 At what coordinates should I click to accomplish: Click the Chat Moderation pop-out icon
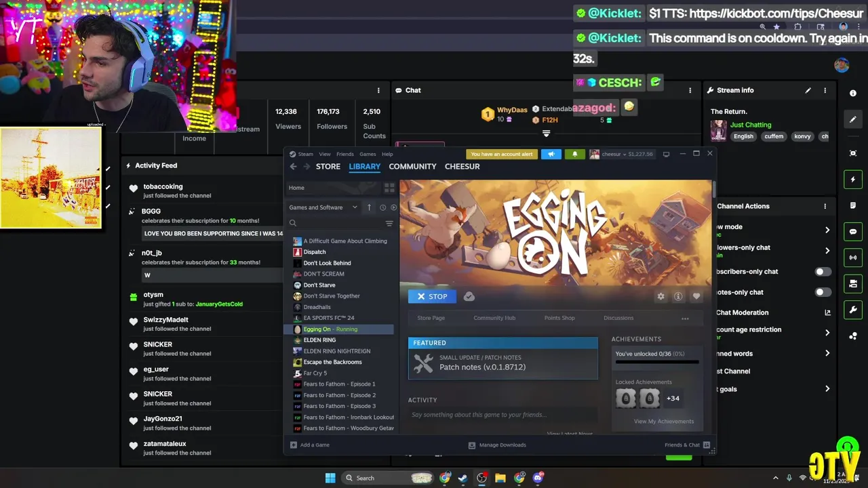pyautogui.click(x=827, y=312)
